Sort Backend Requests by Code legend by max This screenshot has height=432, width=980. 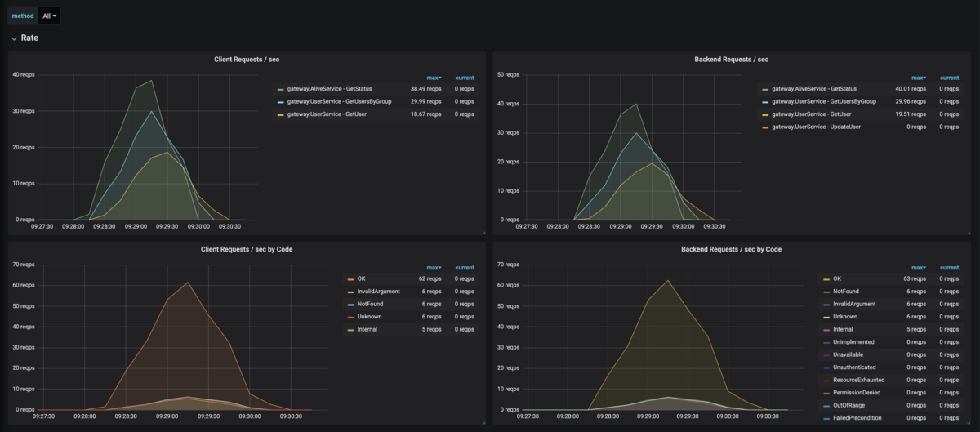point(918,267)
